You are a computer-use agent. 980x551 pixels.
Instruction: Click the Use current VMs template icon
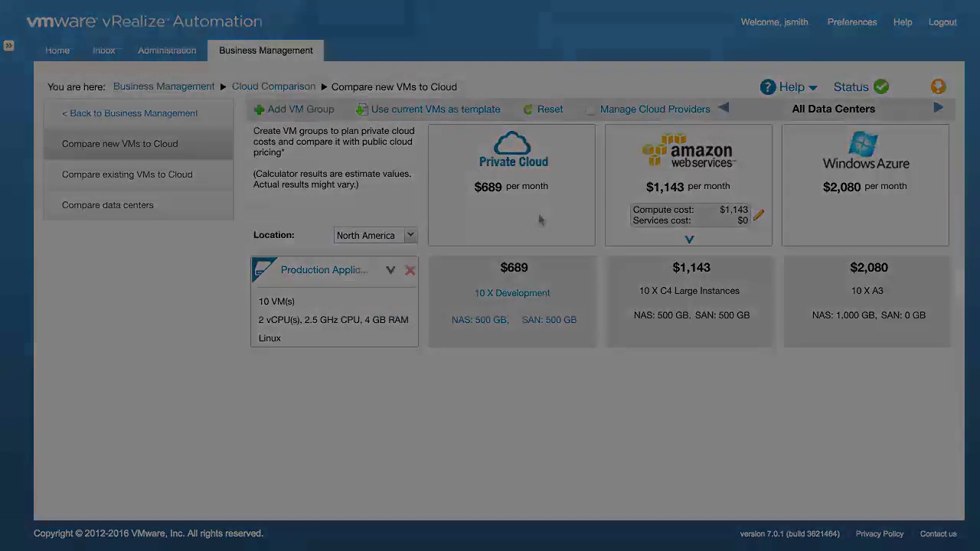362,109
